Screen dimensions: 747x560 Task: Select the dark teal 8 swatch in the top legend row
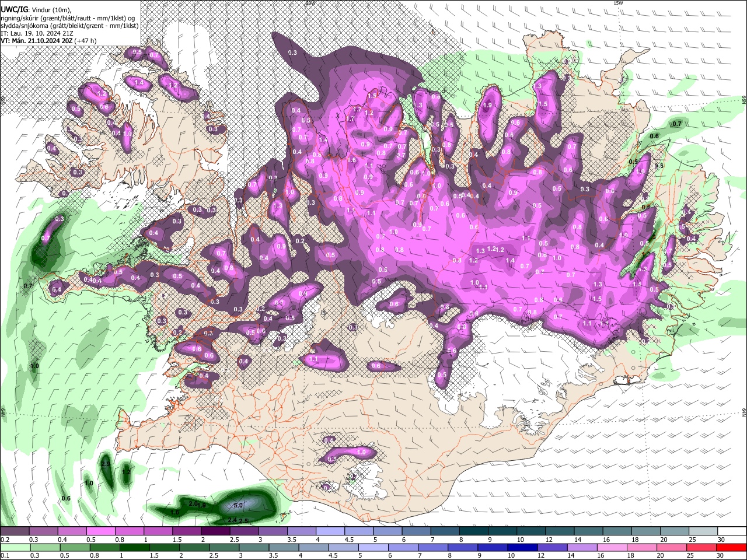(474, 531)
